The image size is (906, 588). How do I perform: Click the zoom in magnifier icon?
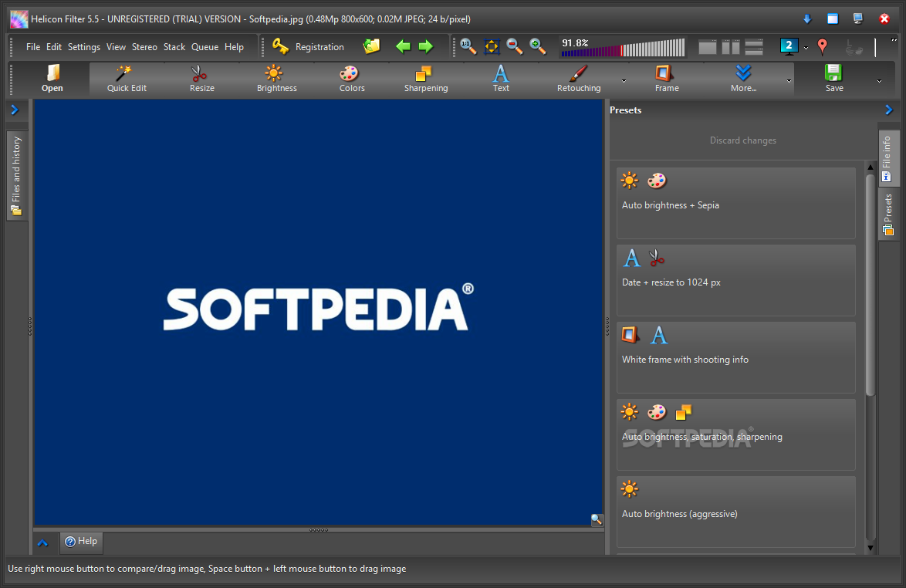tap(538, 46)
